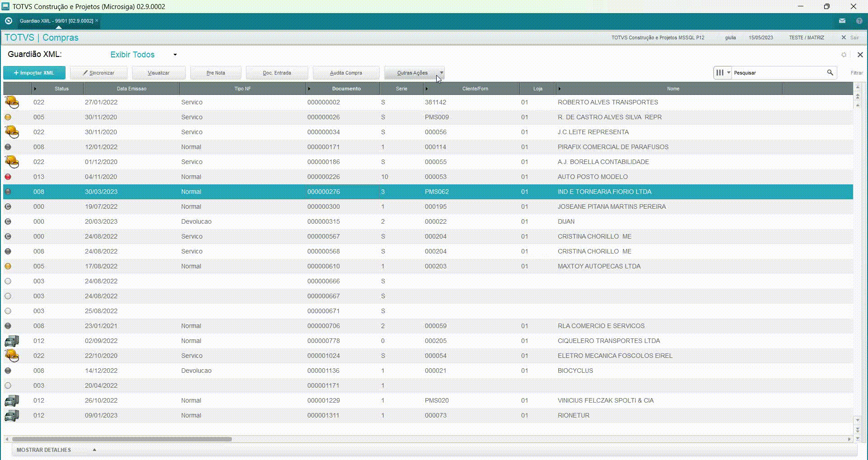
Task: Open the search column selector dropdown arrow
Action: pos(729,72)
